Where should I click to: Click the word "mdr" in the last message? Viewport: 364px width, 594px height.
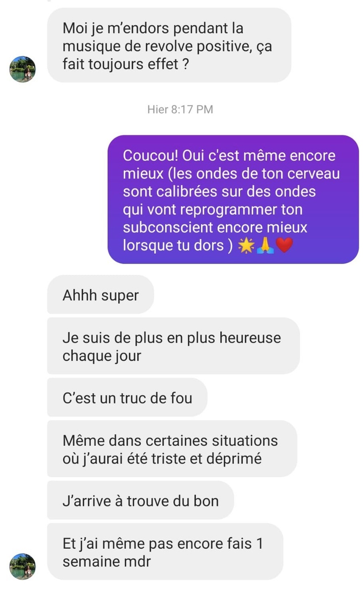pos(138,561)
